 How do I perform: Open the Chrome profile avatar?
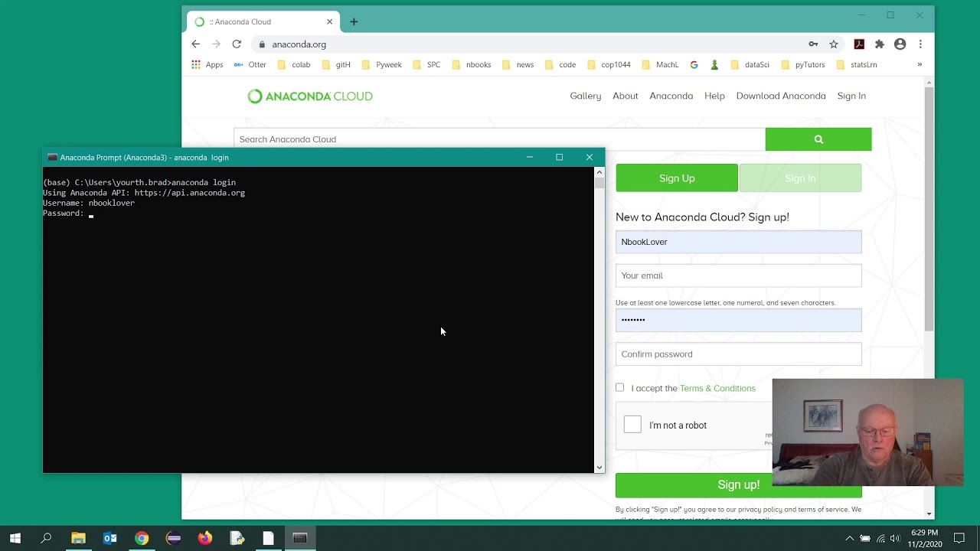(900, 44)
